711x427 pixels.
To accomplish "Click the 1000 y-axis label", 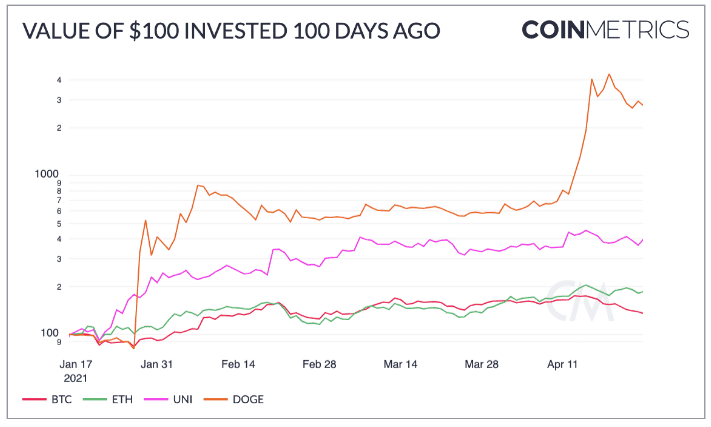I will coord(47,174).
